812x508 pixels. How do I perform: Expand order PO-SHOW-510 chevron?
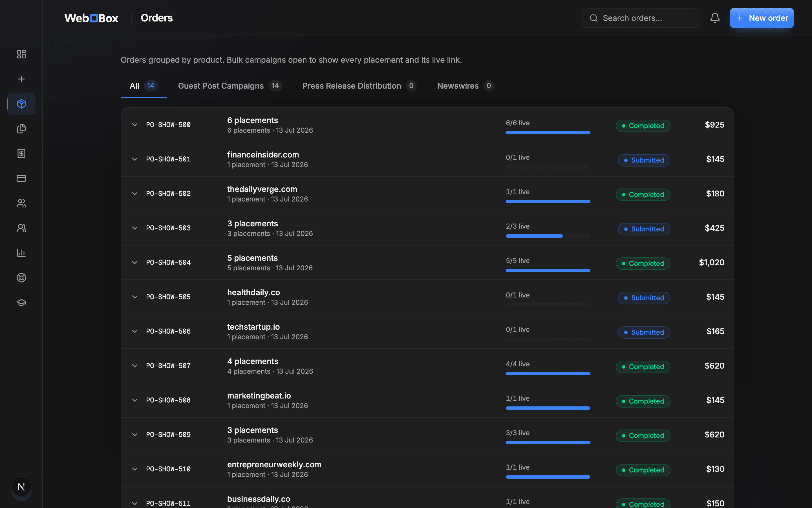134,469
